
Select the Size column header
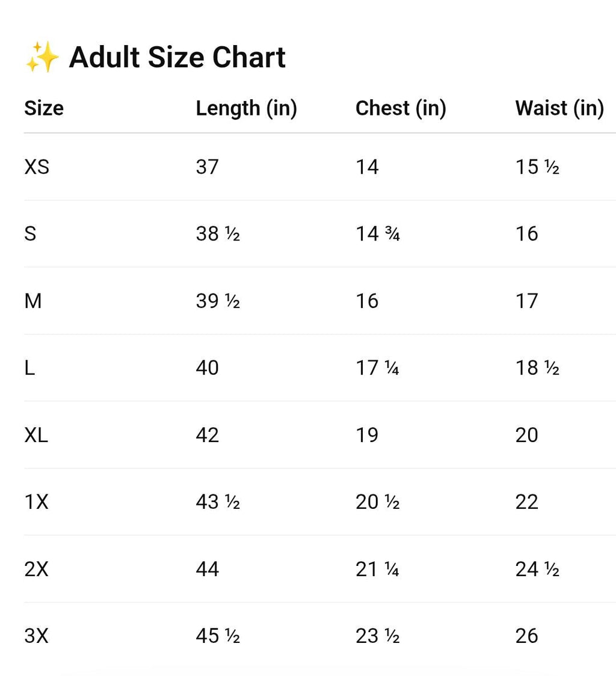44,108
